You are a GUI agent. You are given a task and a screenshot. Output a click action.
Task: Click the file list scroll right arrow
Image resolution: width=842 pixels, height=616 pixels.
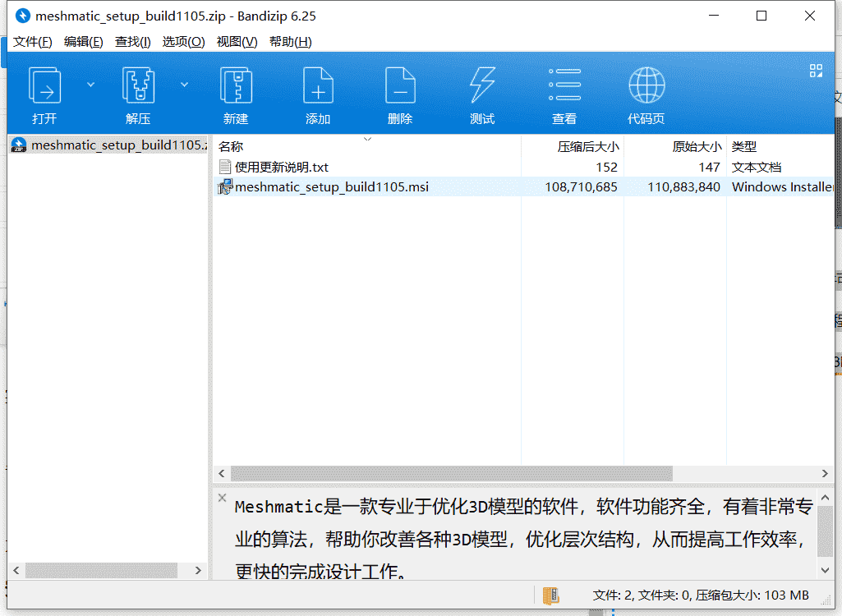point(825,473)
